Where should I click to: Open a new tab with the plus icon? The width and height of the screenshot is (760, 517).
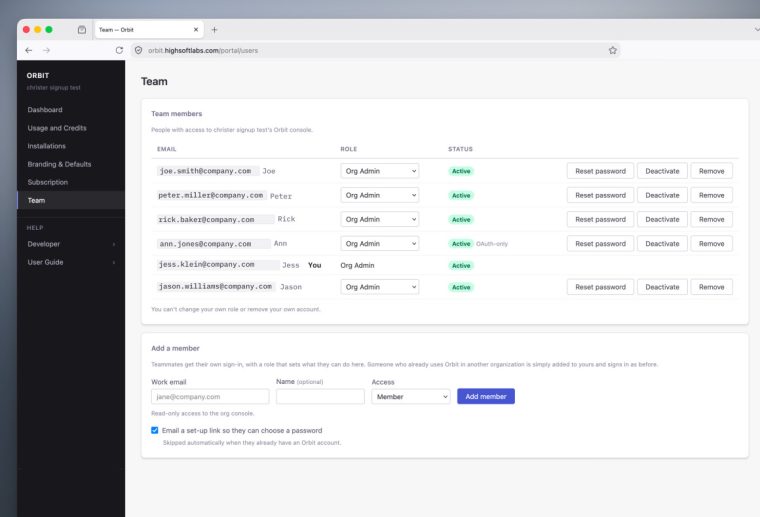pyautogui.click(x=214, y=30)
